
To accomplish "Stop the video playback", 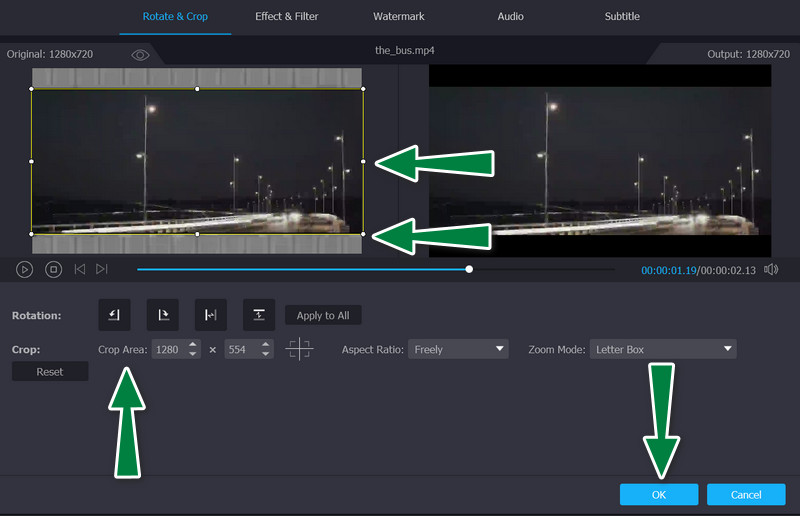I will point(53,269).
